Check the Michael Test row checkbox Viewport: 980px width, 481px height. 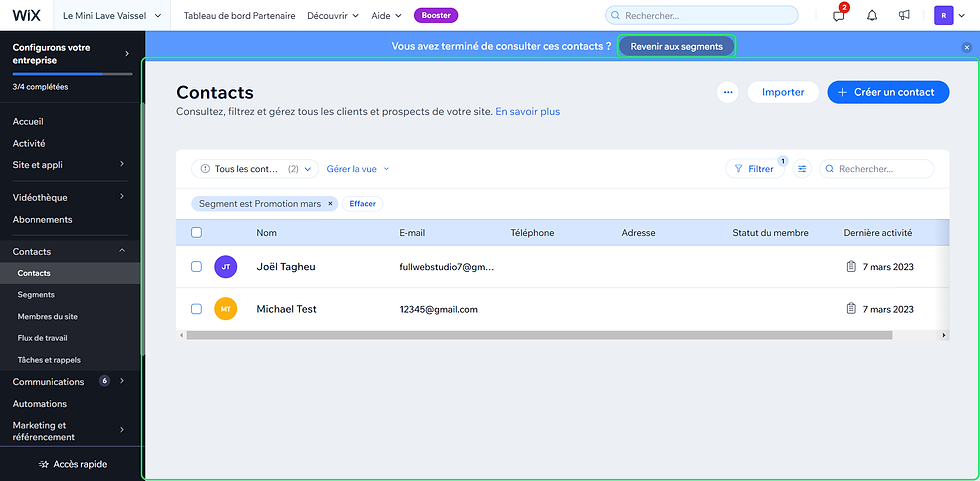[196, 309]
